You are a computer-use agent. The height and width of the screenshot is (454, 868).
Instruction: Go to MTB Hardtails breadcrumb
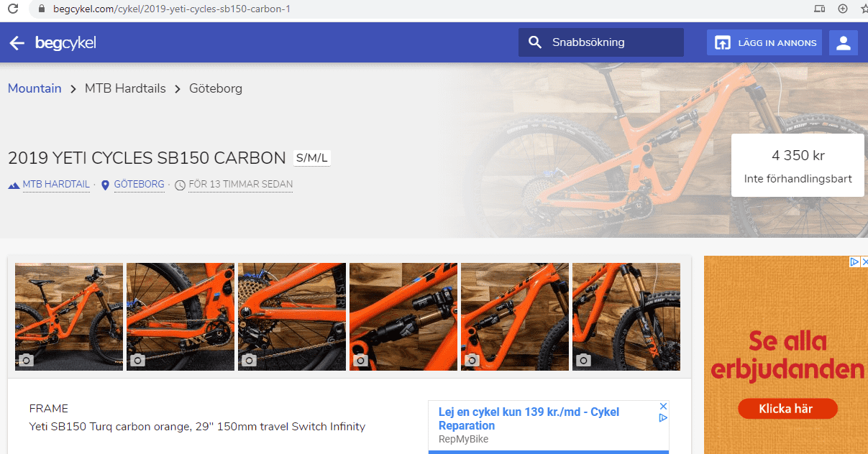125,88
